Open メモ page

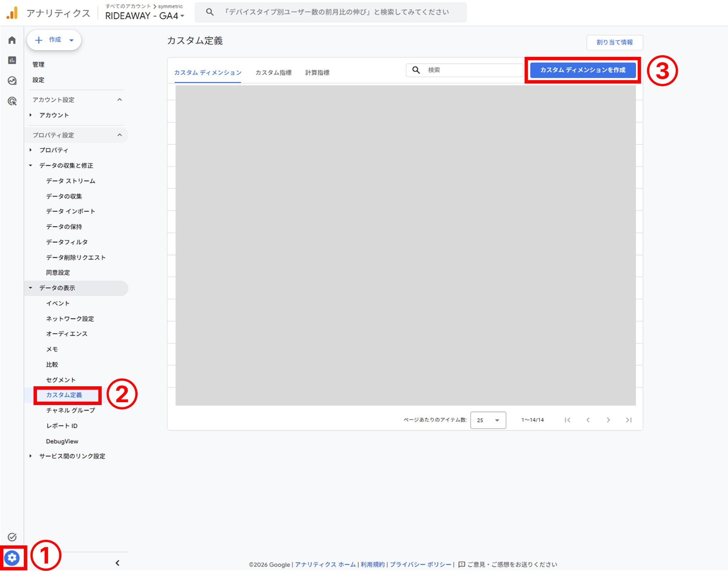pos(52,349)
